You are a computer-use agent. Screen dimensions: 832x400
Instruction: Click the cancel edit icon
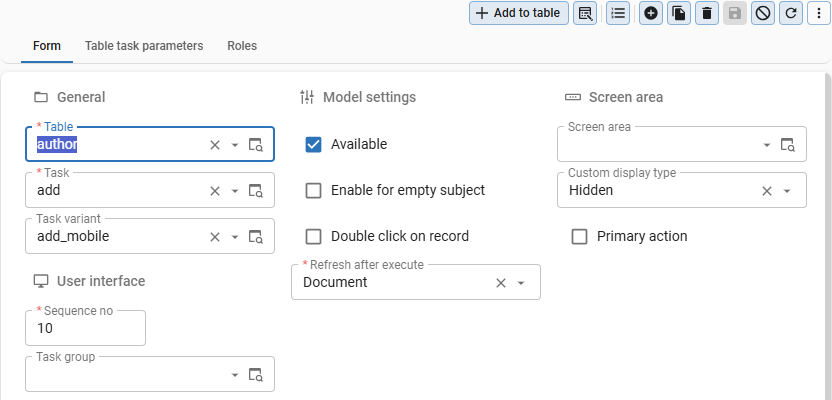pos(762,13)
